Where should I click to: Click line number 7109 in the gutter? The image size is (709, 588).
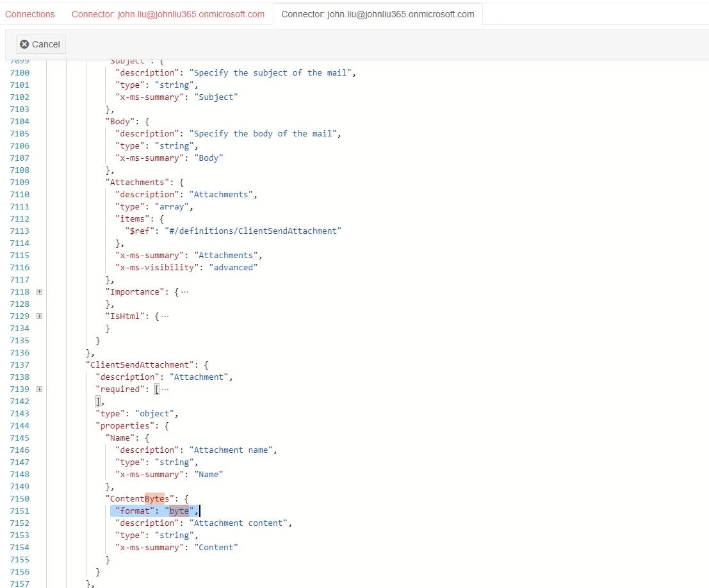pyautogui.click(x=19, y=182)
